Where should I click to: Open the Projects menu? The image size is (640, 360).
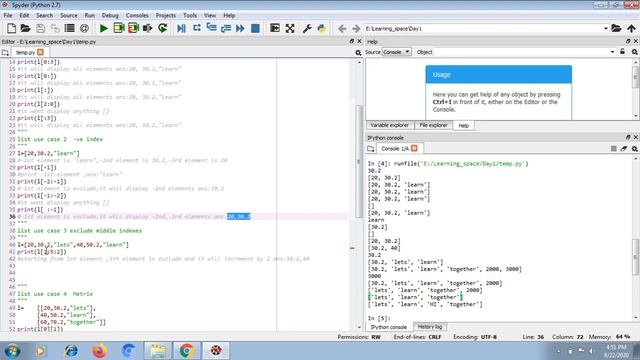point(166,15)
